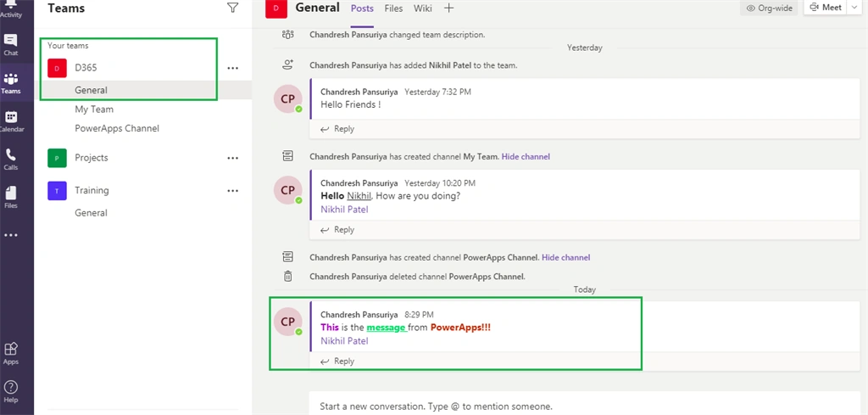Click the Projects team green avatar

point(57,158)
